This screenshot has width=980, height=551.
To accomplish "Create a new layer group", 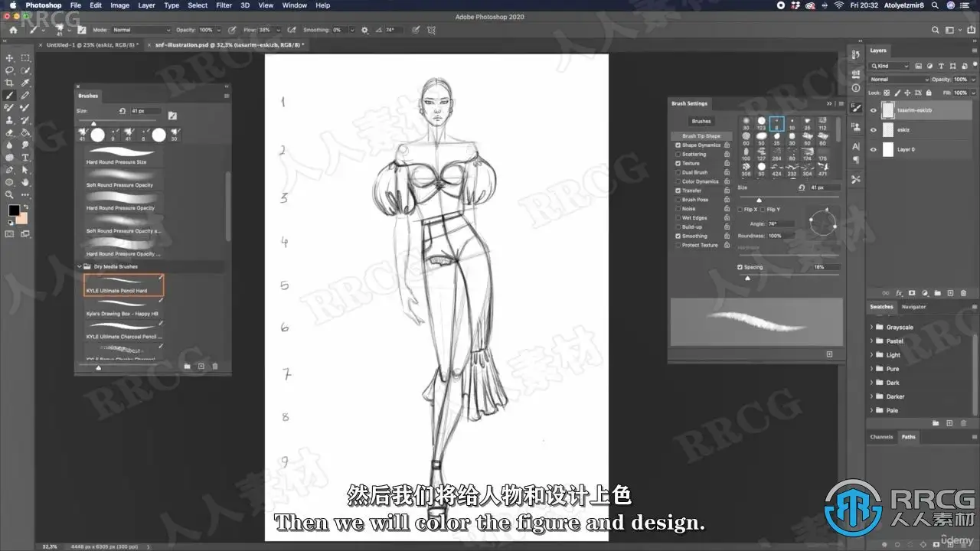I will [938, 292].
